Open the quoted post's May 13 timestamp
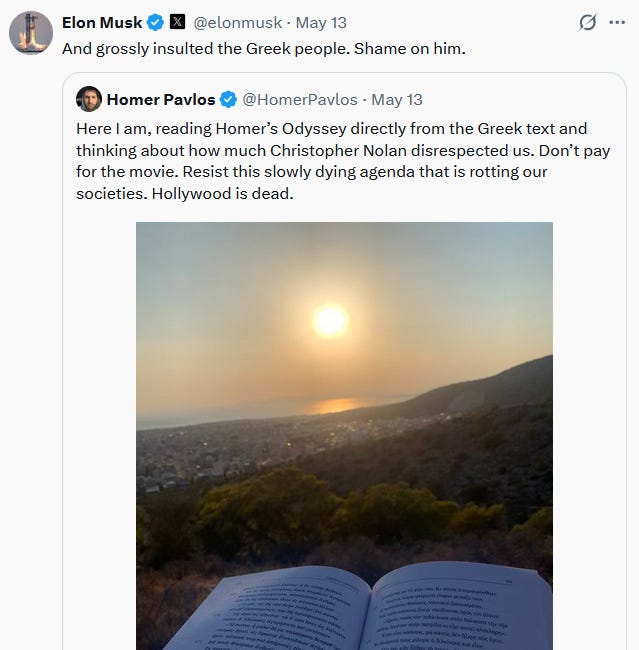 (396, 99)
